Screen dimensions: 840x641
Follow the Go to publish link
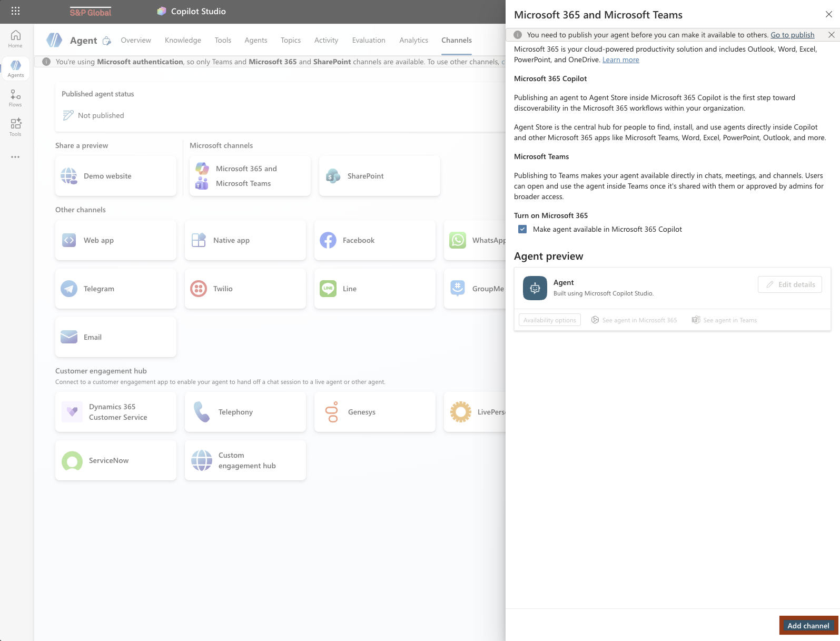793,35
